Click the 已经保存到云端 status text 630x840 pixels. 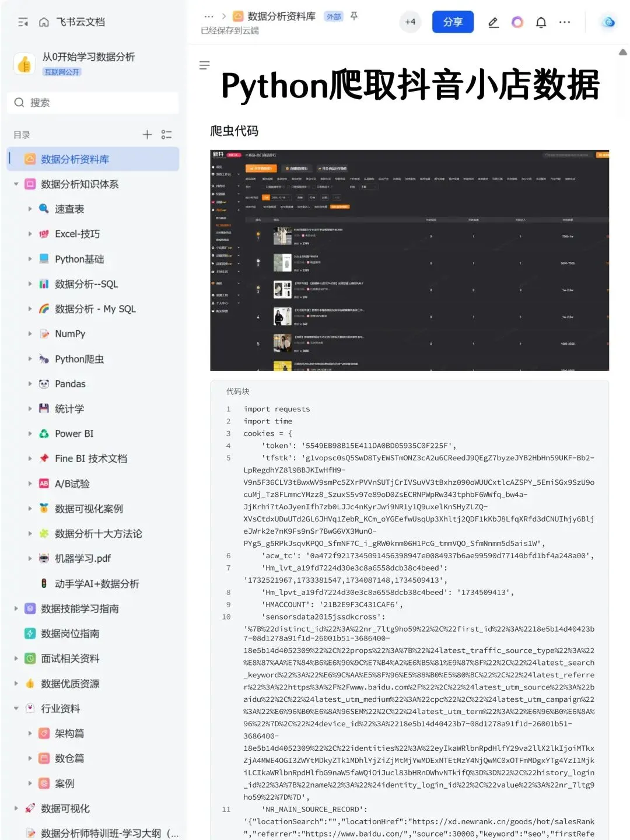pyautogui.click(x=230, y=30)
